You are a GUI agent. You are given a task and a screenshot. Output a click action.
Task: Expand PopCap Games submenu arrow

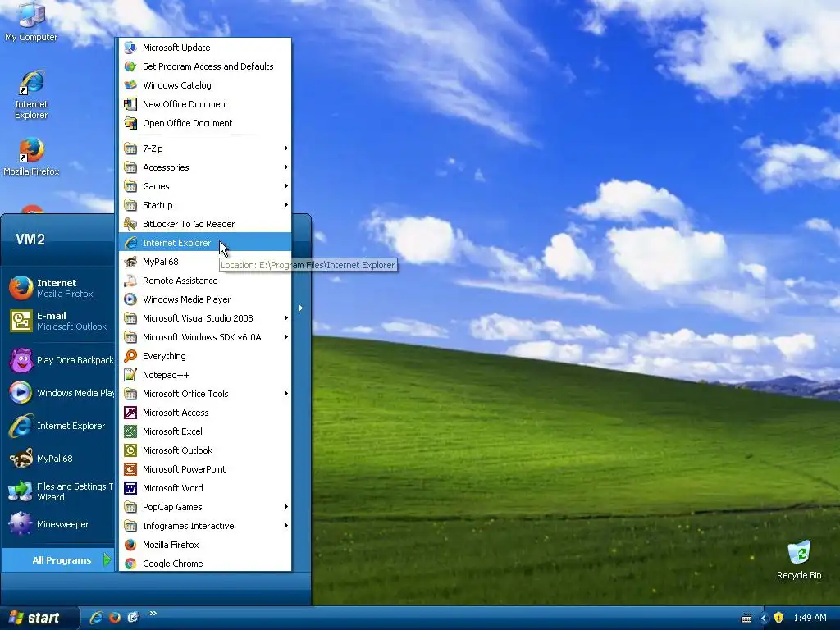pyautogui.click(x=286, y=507)
